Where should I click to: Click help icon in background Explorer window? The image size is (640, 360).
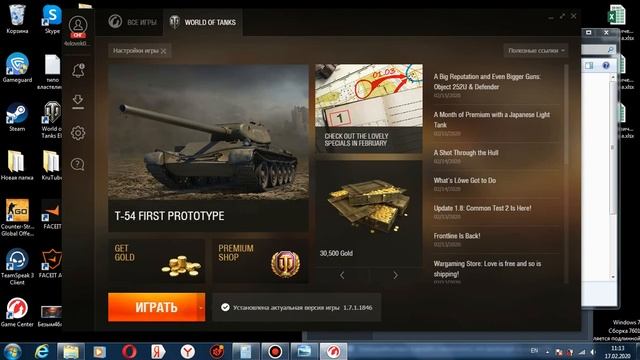[606, 65]
